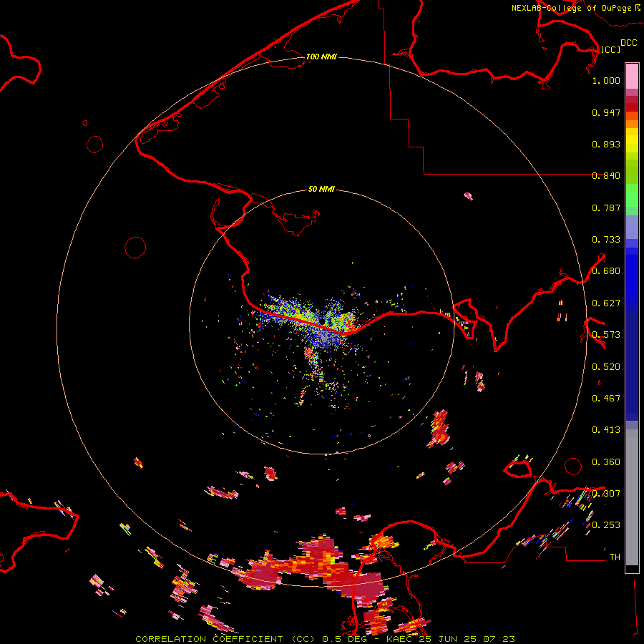Image resolution: width=644 pixels, height=644 pixels.
Task: Click the 0.947 legend value
Action: (x=606, y=112)
